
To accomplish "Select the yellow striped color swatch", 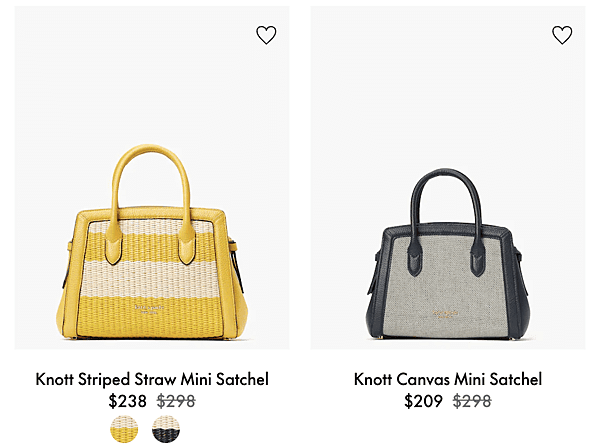I will coord(124,429).
